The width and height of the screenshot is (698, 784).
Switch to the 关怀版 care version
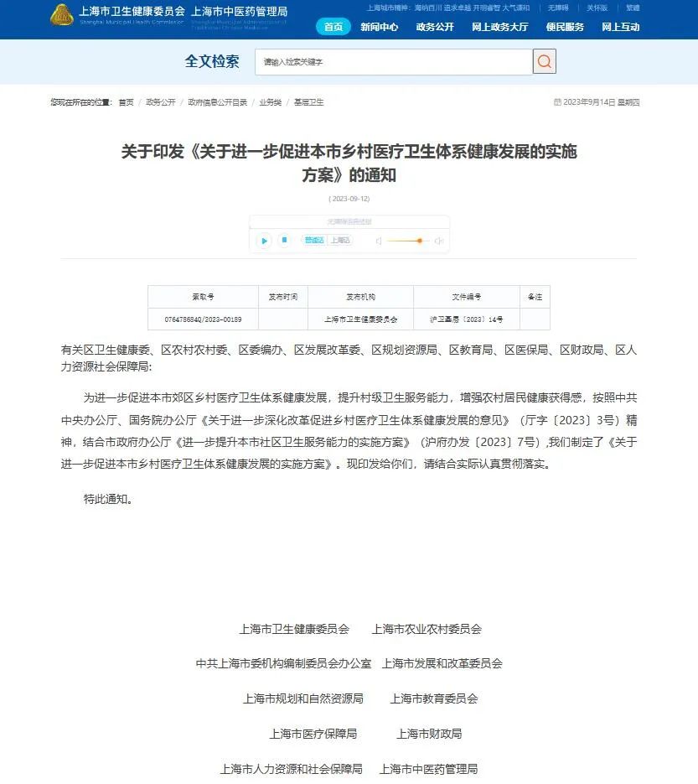coord(597,8)
